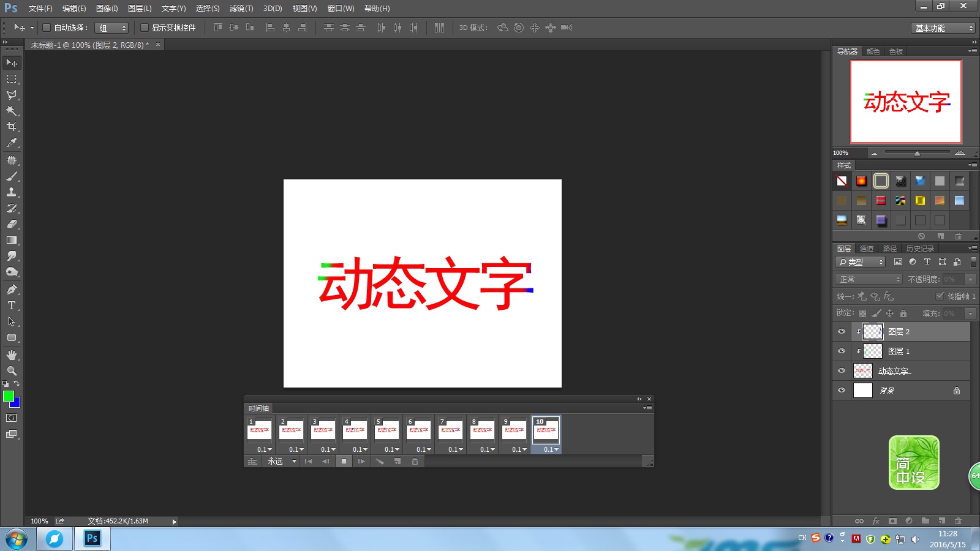
Task: Select the Crop tool
Action: coord(12,127)
